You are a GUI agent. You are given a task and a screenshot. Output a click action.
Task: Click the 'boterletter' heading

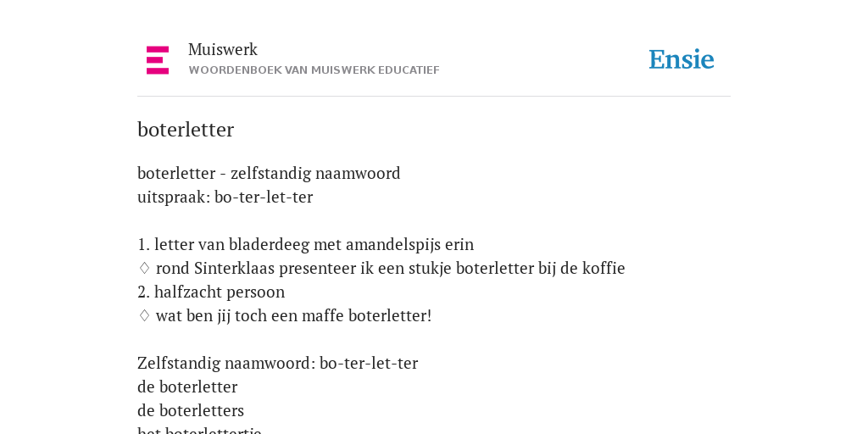pyautogui.click(x=186, y=130)
